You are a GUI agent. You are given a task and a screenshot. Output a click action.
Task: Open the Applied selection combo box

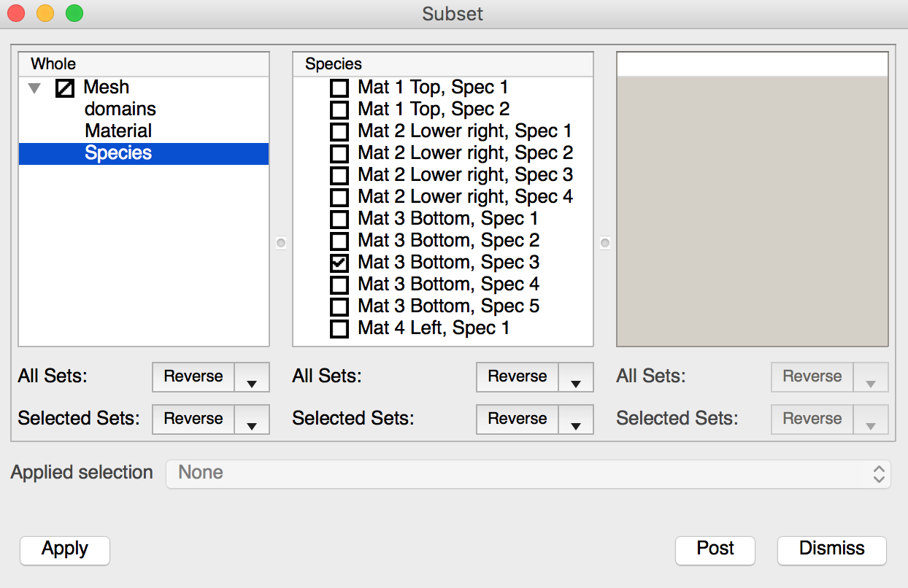pos(528,473)
